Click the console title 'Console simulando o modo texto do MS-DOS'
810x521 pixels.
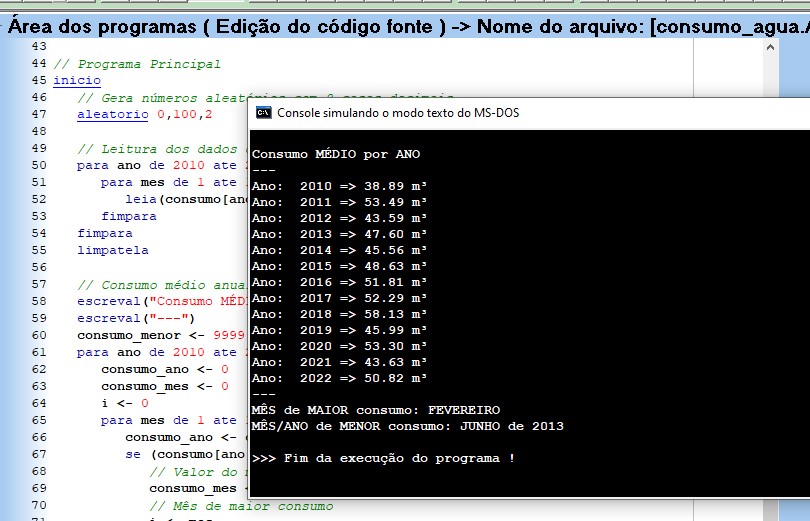[398, 113]
